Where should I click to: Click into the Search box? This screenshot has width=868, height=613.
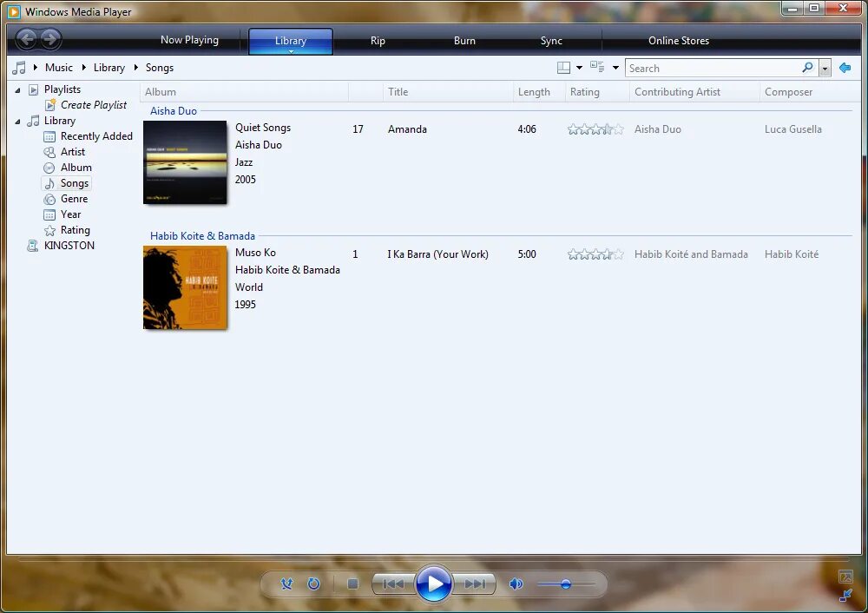click(713, 68)
